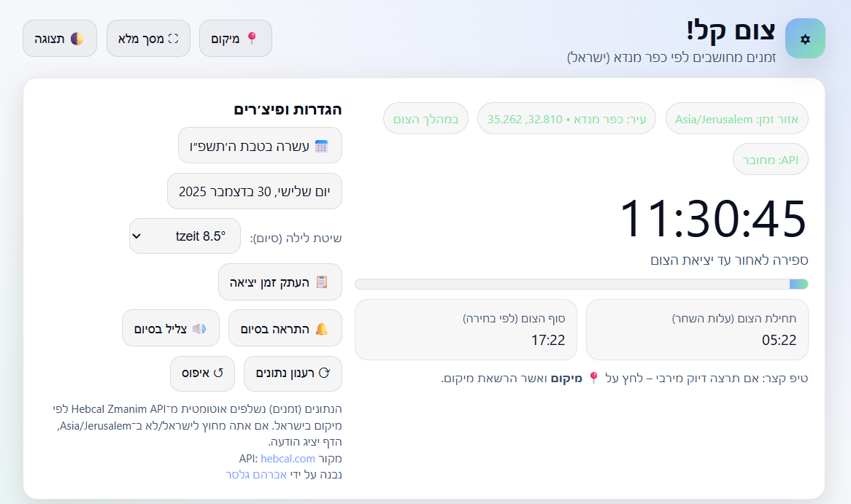The image size is (851, 504).
Task: Click the reset arrow icon on איפוס
Action: coord(217,373)
